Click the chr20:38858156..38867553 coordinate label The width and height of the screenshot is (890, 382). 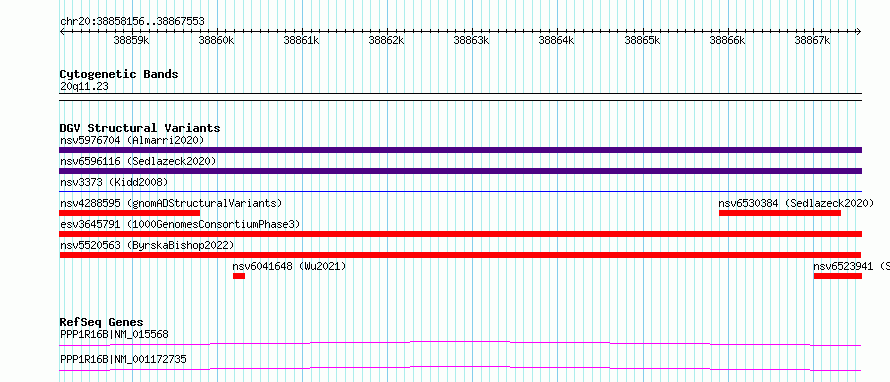(x=132, y=22)
